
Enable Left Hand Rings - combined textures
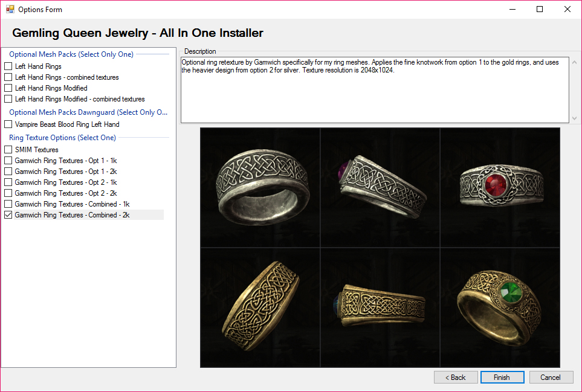(8, 77)
